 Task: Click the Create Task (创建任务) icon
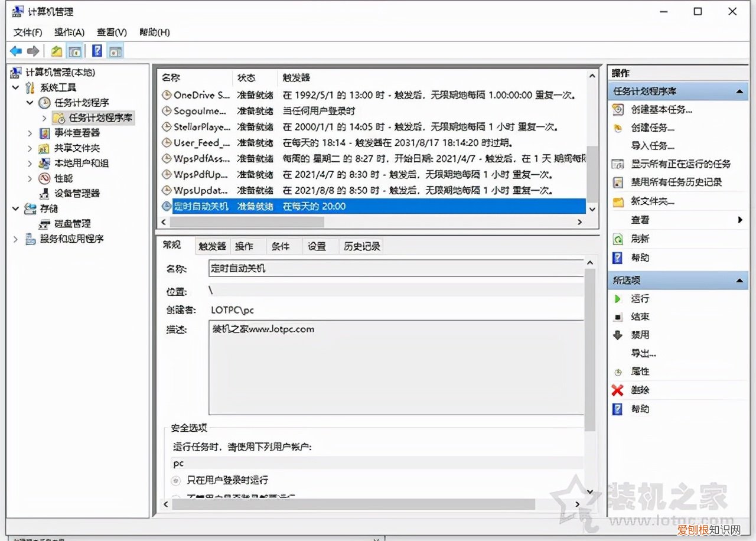pyautogui.click(x=617, y=128)
